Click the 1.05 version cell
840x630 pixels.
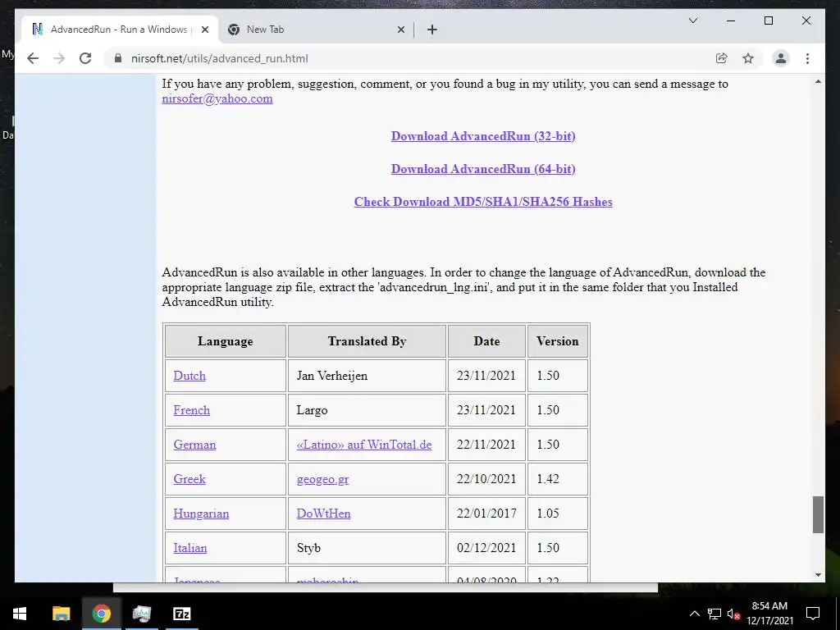coord(558,514)
